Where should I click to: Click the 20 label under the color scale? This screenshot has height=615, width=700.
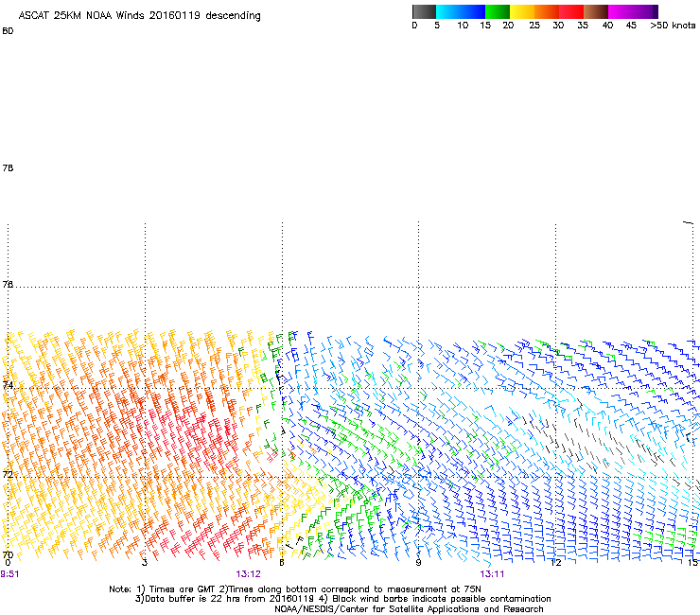click(x=508, y=26)
